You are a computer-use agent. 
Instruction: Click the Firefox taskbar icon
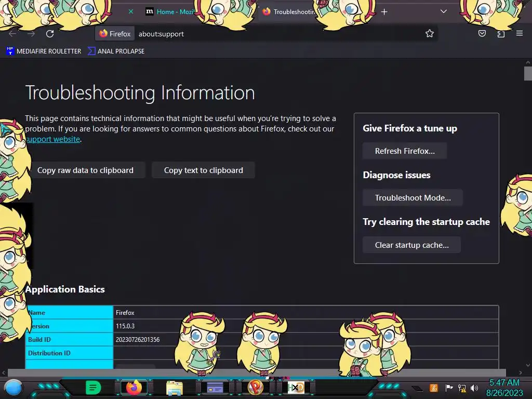134,388
